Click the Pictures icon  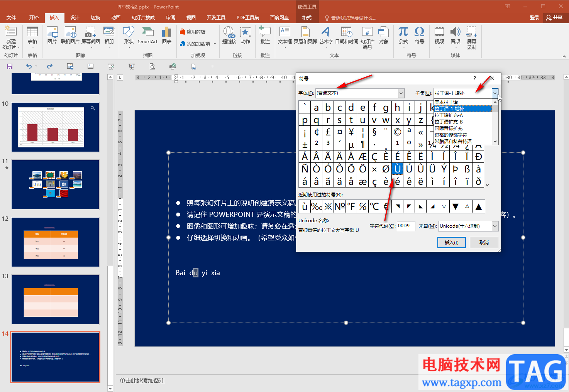pos(52,35)
